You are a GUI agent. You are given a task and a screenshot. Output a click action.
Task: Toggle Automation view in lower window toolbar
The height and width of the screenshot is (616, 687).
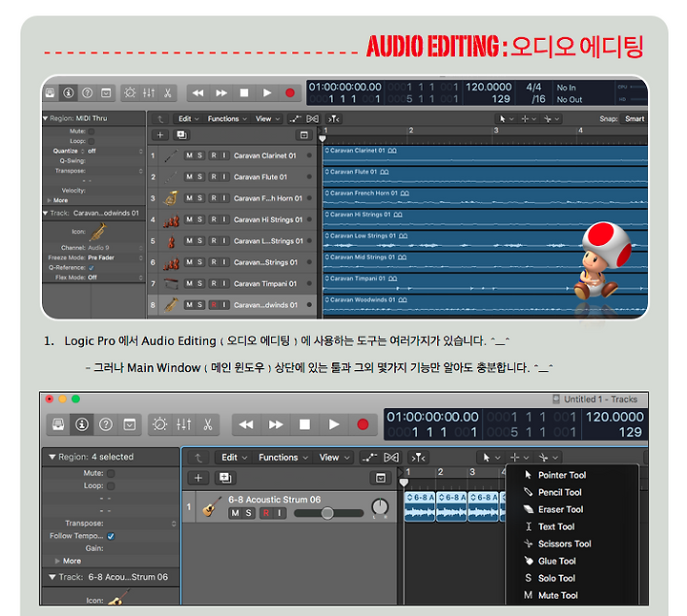[x=370, y=458]
